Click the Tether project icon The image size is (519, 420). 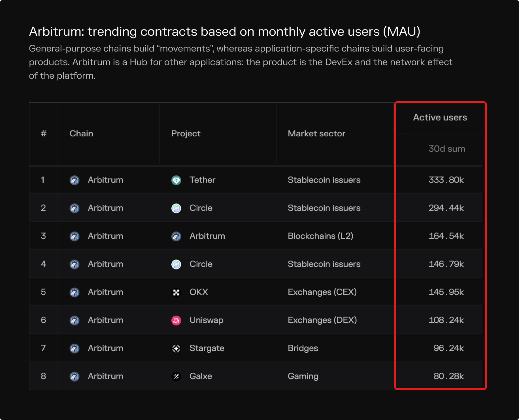tap(176, 180)
